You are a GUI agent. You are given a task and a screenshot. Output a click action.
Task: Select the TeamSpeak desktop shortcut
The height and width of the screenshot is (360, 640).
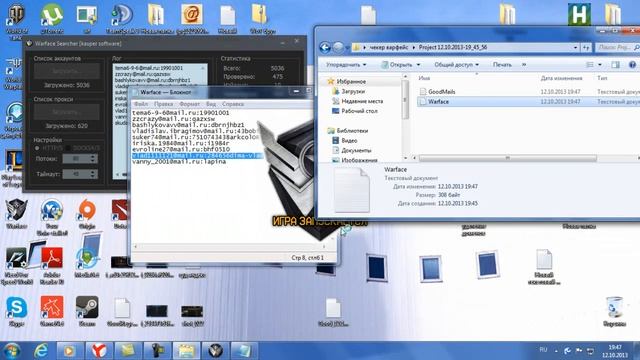coord(122,18)
